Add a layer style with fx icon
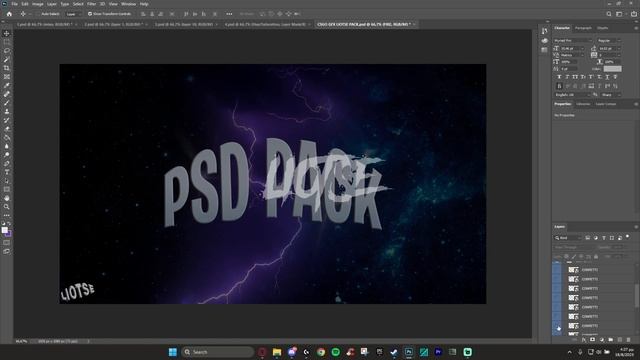 (x=584, y=340)
